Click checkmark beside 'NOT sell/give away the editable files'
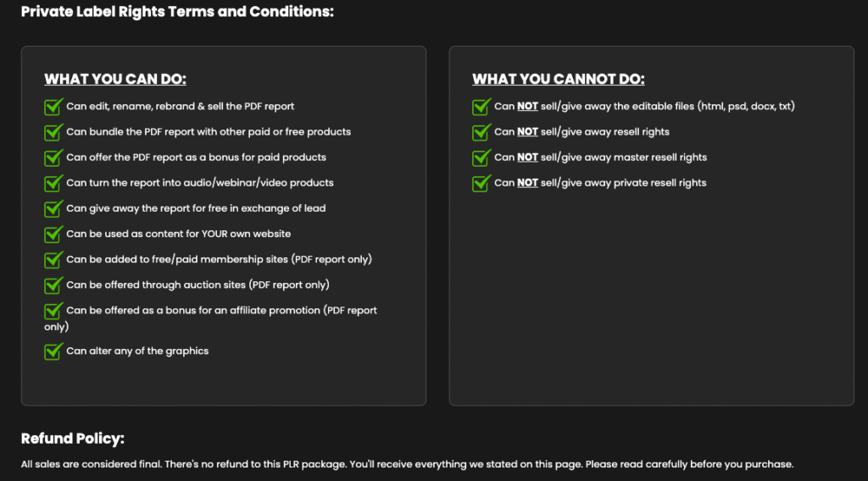The width and height of the screenshot is (868, 481). point(481,106)
